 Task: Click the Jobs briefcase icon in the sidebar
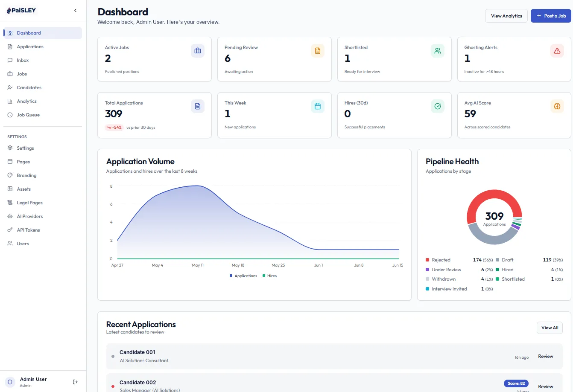point(10,74)
